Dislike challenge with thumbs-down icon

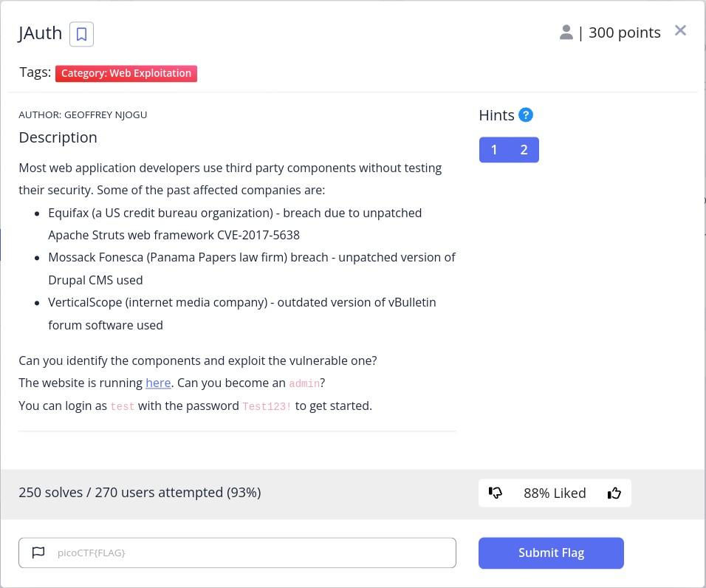pos(496,493)
